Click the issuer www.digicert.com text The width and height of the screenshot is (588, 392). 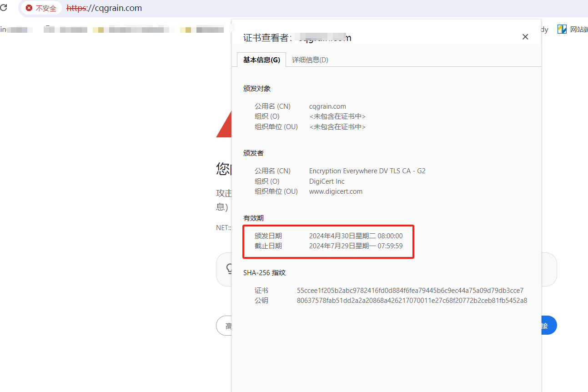pos(336,191)
